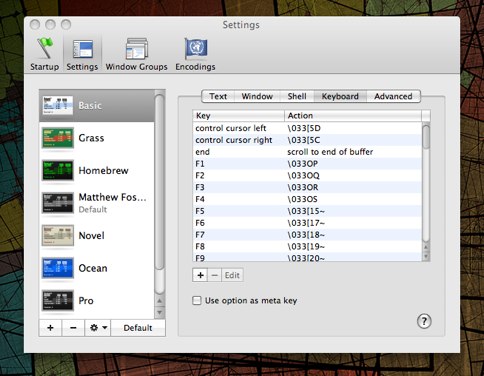Screen dimensions: 484x376
Task: Select the F8 key row
Action: point(307,247)
